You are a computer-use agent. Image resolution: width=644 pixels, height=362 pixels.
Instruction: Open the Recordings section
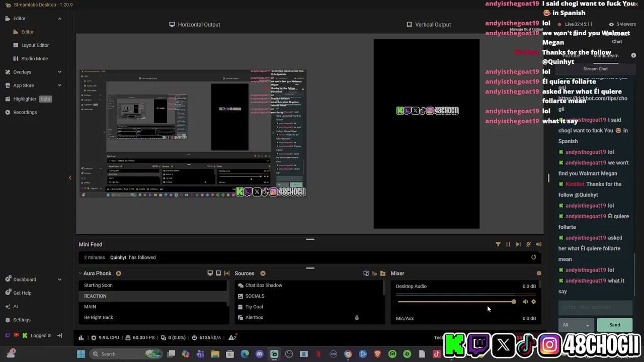(25, 112)
